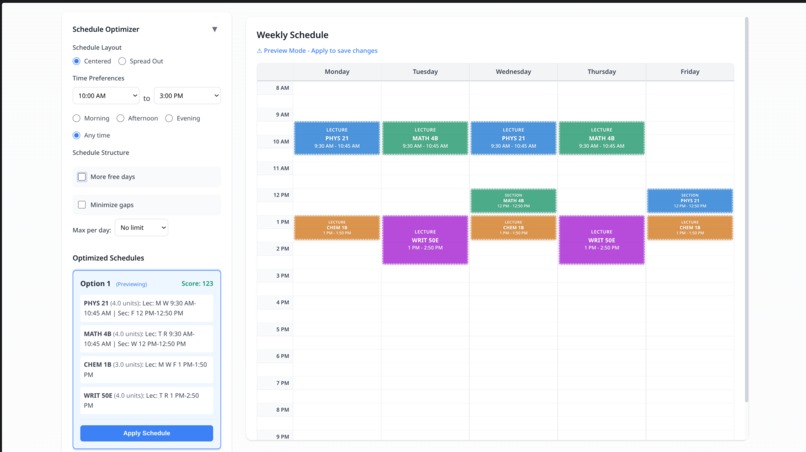The image size is (806, 452).
Task: Open Wednesday MATH 4B section block
Action: tap(514, 201)
